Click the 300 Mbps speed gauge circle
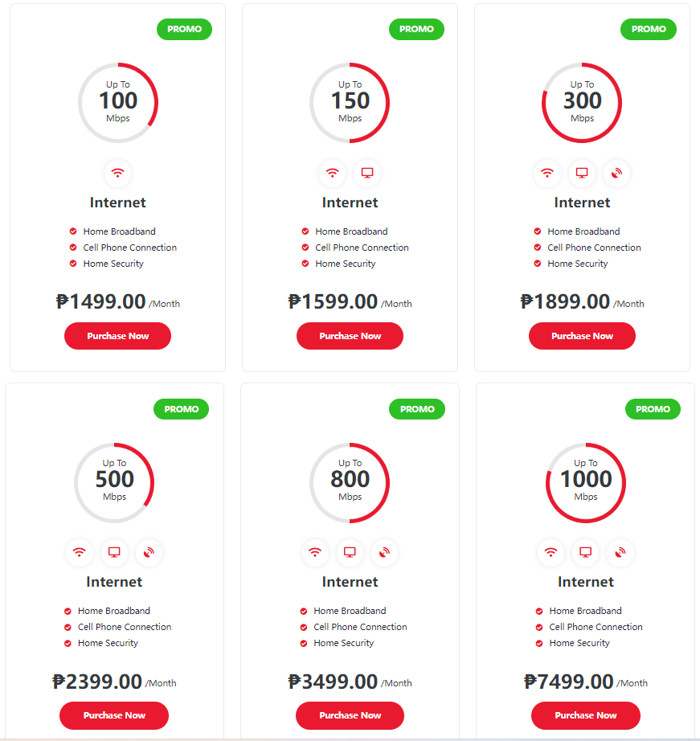700x741 pixels. coord(582,103)
